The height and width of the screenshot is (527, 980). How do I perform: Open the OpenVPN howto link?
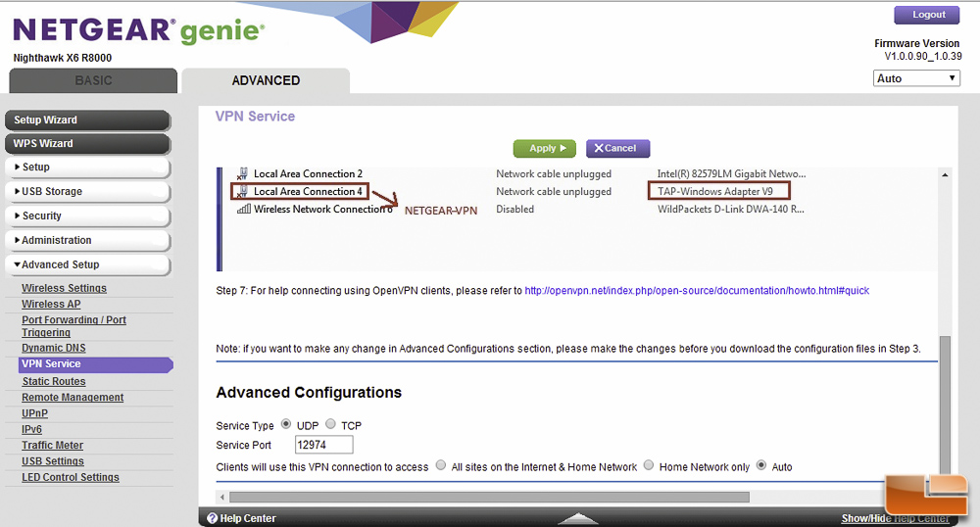pos(697,290)
